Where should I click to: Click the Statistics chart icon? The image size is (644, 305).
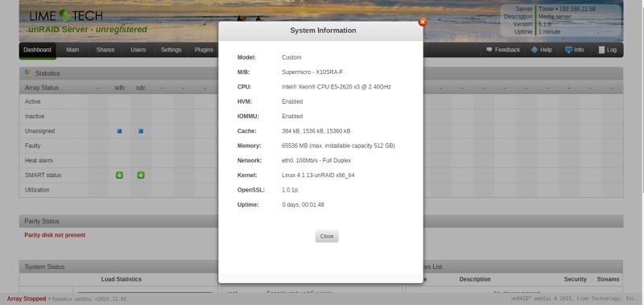tap(28, 72)
